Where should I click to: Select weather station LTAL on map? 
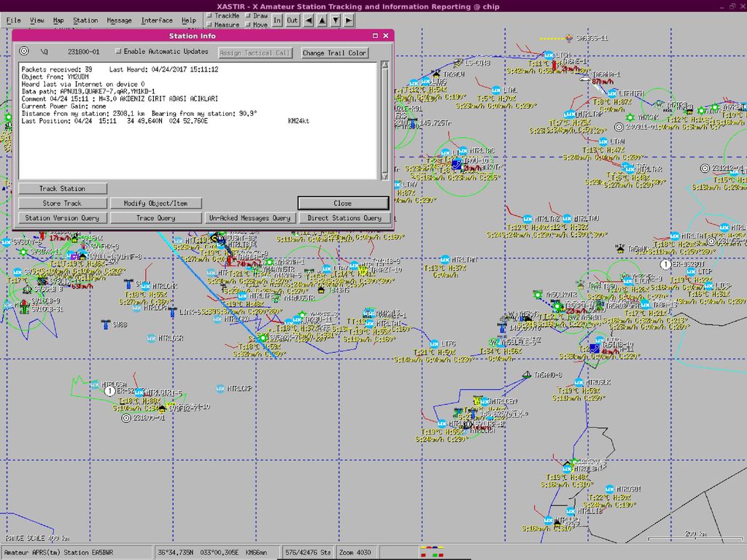tap(496, 90)
